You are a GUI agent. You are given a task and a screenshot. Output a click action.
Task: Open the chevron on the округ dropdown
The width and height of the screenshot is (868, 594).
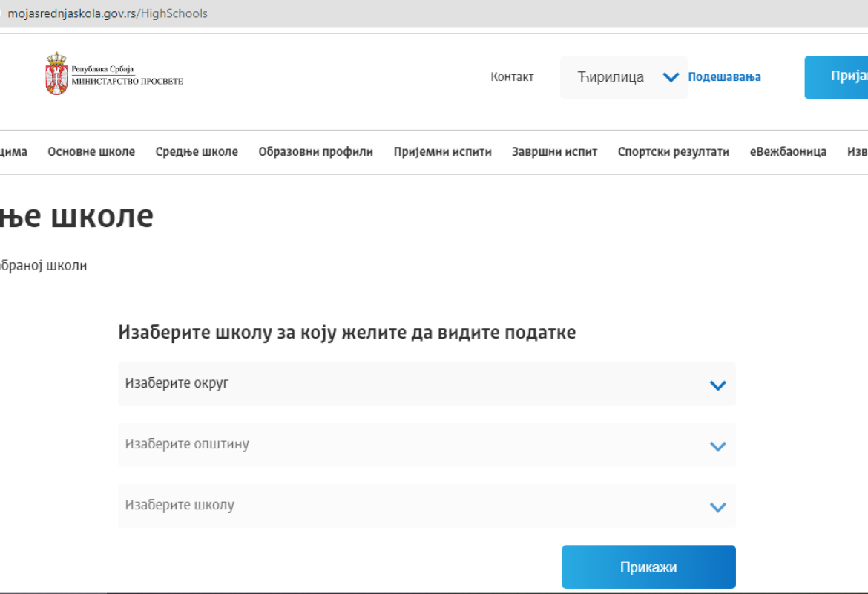coord(717,385)
